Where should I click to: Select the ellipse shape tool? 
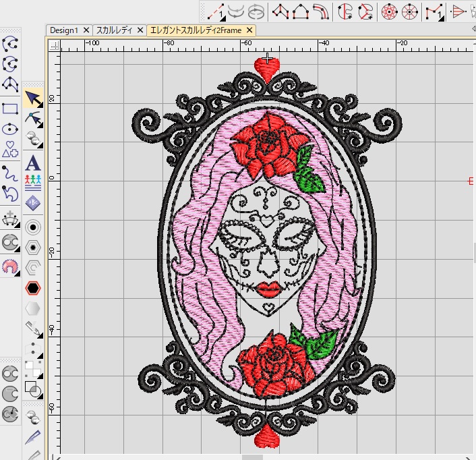pyautogui.click(x=10, y=129)
